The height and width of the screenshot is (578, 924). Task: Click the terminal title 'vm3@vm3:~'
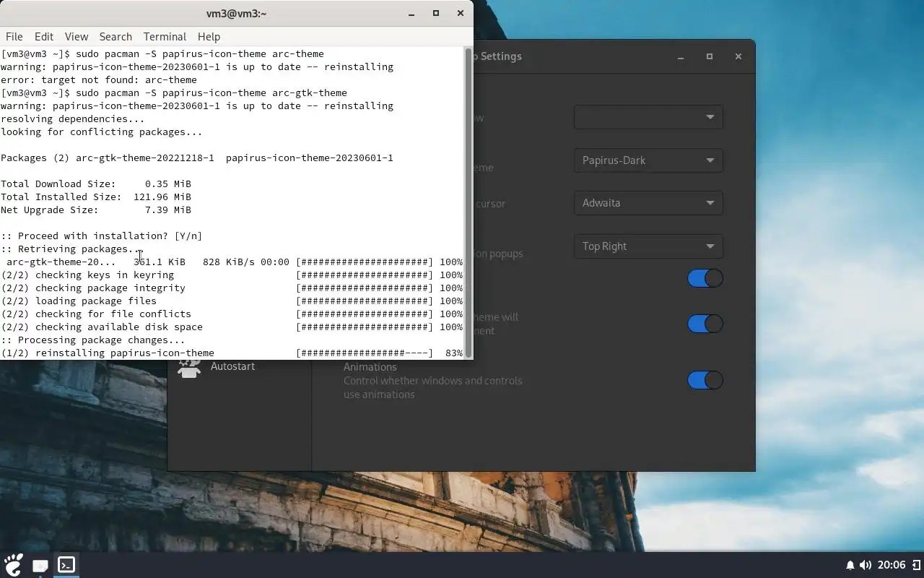pyautogui.click(x=236, y=13)
